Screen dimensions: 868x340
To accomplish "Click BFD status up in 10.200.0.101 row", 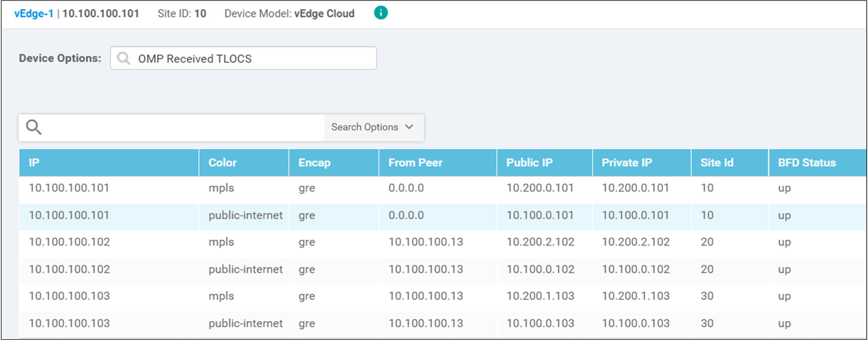I will coord(784,189).
